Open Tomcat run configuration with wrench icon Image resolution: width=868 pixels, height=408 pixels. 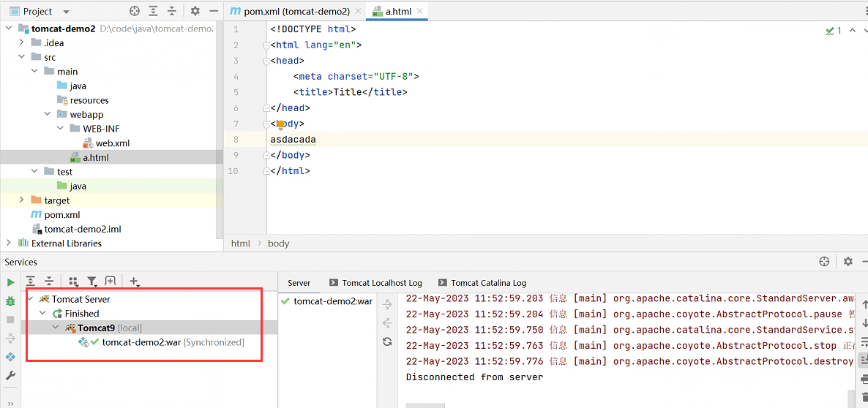[10, 376]
